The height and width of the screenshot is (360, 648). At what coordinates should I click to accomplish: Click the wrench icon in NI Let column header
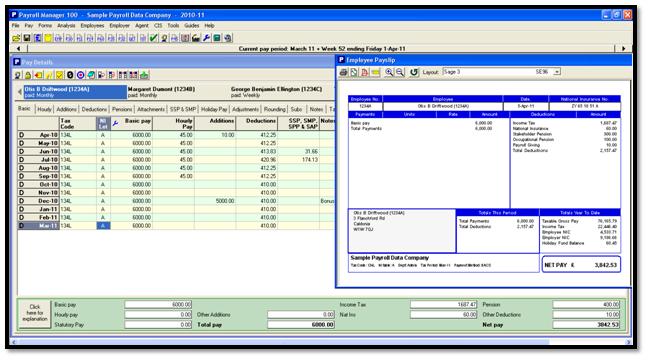pyautogui.click(x=115, y=123)
